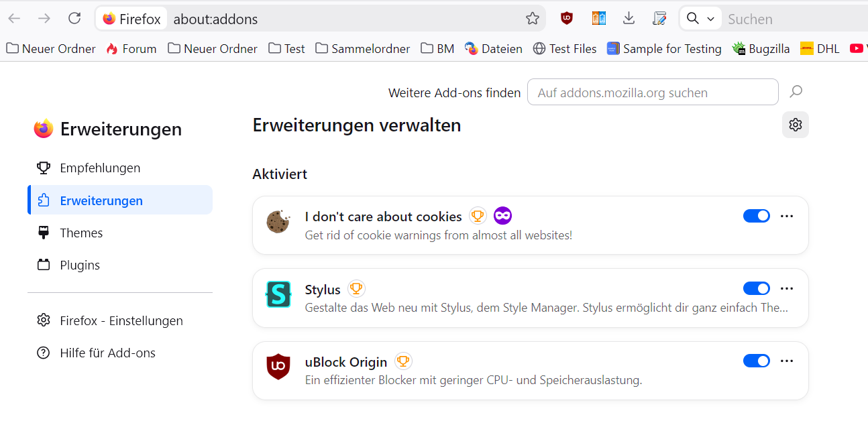Open the Test Files bookmark
Screen dimensions: 868x423
(x=565, y=48)
